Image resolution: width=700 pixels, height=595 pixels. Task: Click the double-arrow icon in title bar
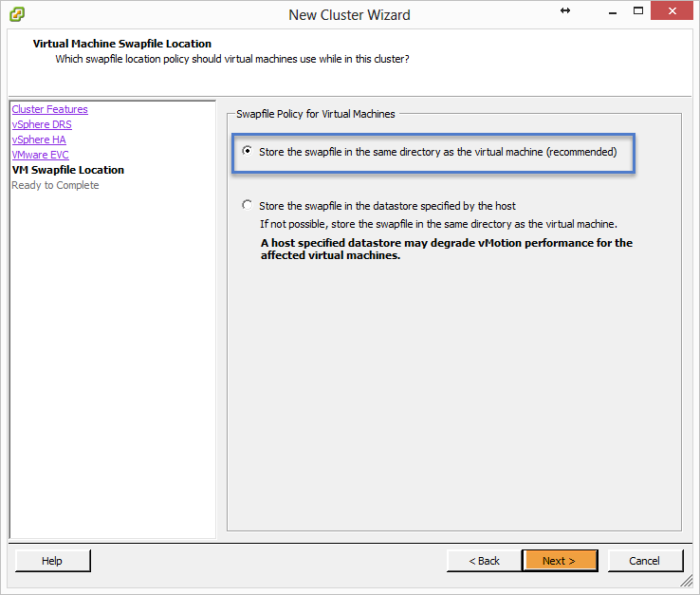(565, 10)
